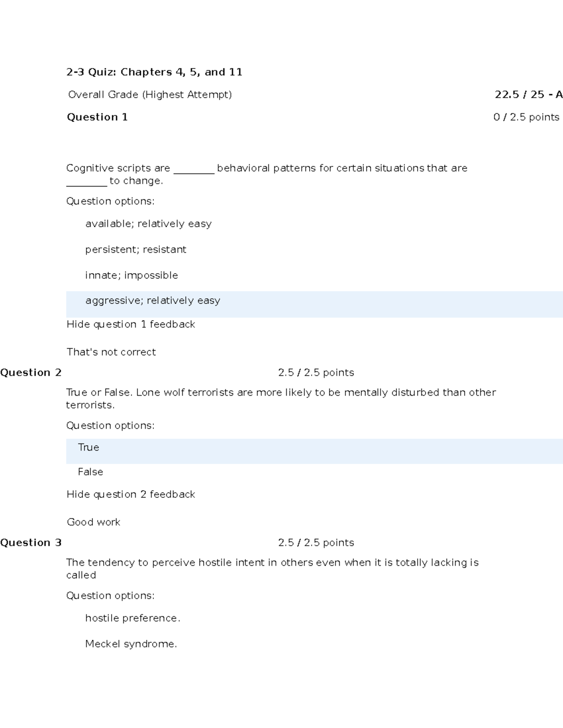
Task: Click the "Overall Grade (Highest Attempt)" label
Action: (150, 95)
